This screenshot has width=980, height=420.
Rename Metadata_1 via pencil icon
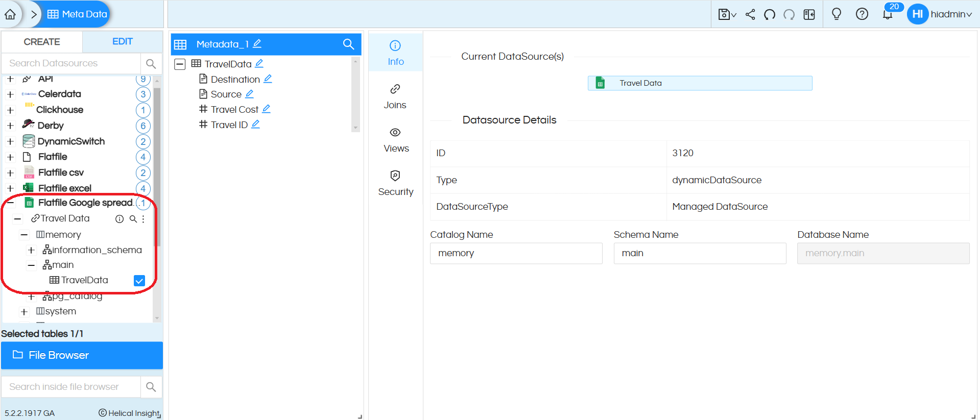pyautogui.click(x=257, y=44)
